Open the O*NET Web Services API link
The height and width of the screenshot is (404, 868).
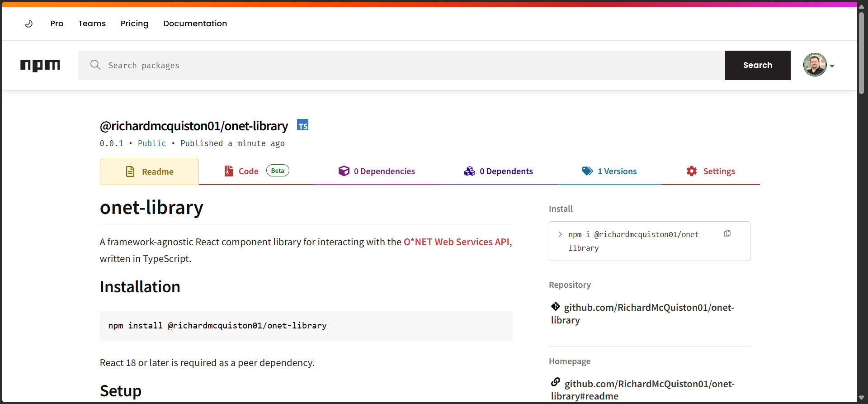click(457, 242)
